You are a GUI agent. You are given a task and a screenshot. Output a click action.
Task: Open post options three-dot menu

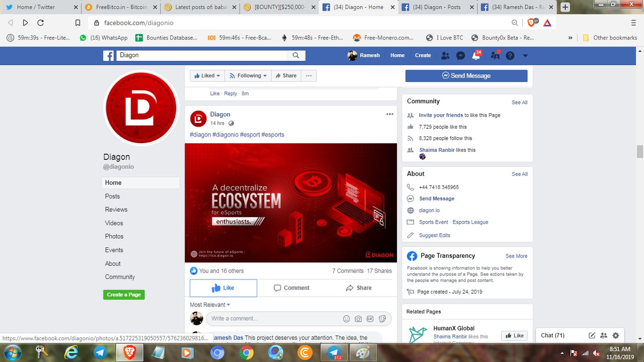point(390,114)
